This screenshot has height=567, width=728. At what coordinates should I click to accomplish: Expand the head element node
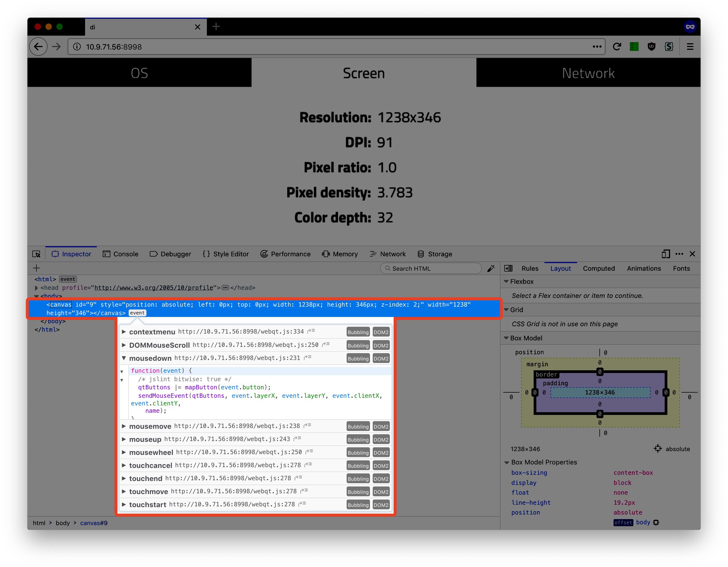(x=36, y=288)
